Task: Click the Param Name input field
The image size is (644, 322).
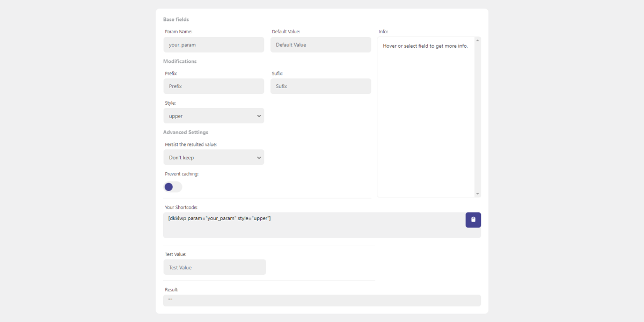Action: (x=214, y=45)
